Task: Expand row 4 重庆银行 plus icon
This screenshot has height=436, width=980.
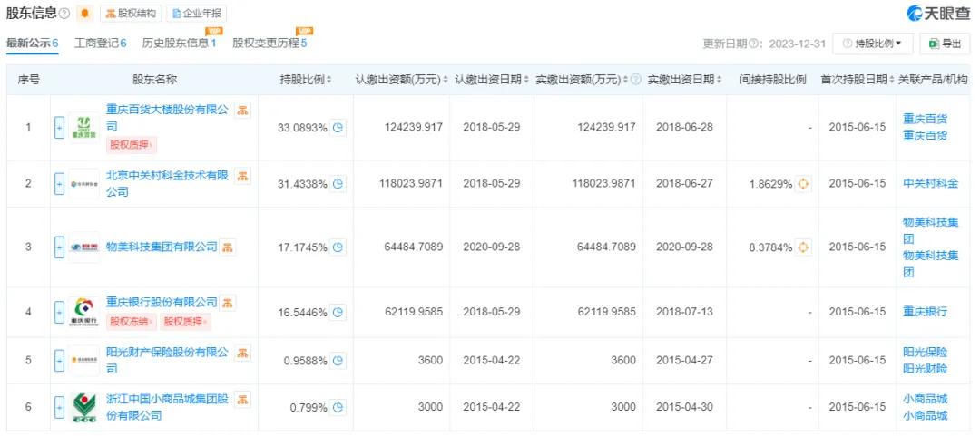Action: click(x=59, y=312)
